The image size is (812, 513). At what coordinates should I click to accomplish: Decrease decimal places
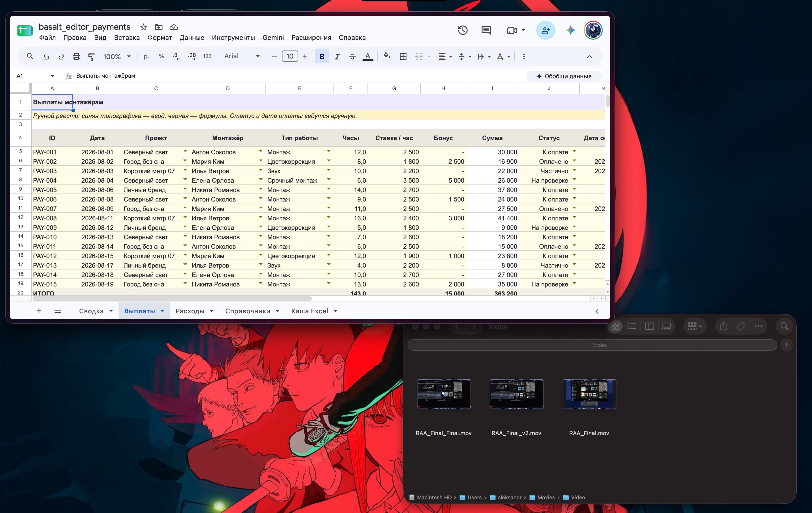pyautogui.click(x=176, y=57)
